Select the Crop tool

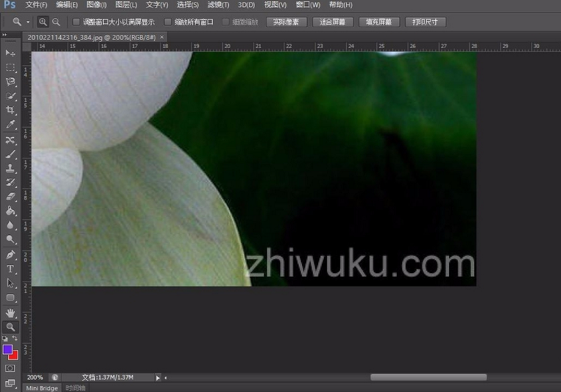[x=10, y=110]
